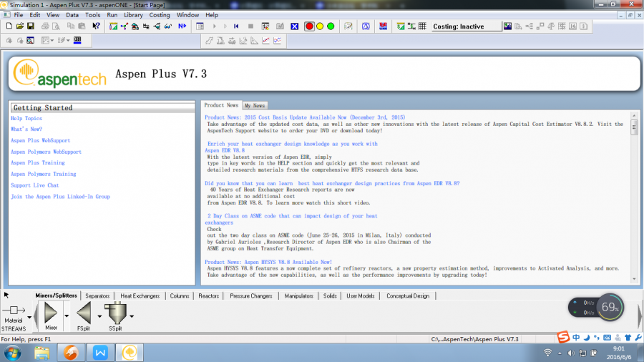Switch to the Heat Exchangers tab
644x362 pixels.
pyautogui.click(x=140, y=296)
